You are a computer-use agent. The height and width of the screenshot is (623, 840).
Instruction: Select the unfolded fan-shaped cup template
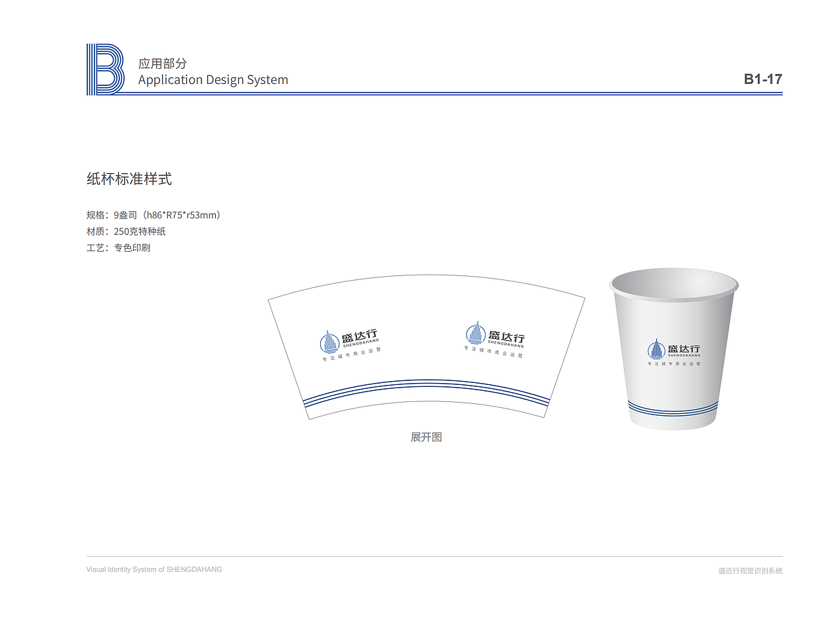pos(427,347)
